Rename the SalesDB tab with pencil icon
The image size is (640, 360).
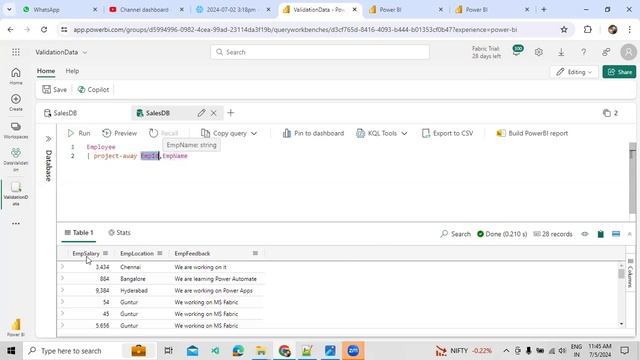click(201, 113)
